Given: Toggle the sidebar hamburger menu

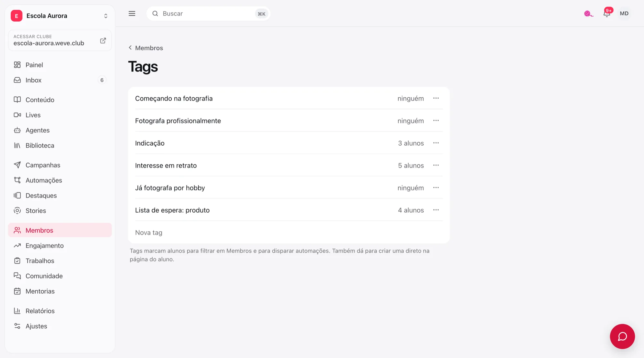Looking at the screenshot, I should [x=132, y=14].
